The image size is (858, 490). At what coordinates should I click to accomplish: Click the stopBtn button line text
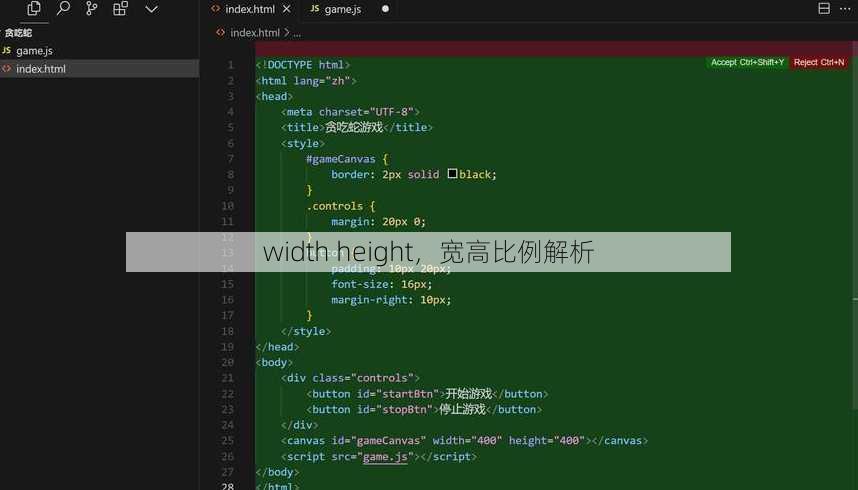(424, 410)
